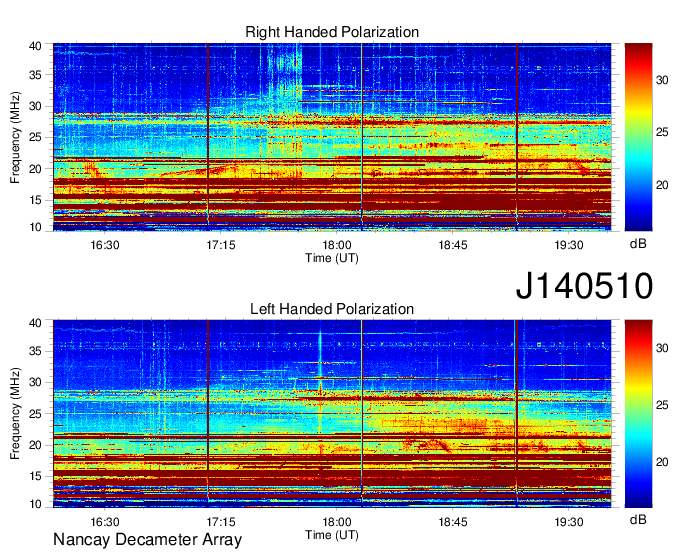Viewport: 680px width, 552px height.
Task: Click the top panel's color scale bar
Action: 638,137
